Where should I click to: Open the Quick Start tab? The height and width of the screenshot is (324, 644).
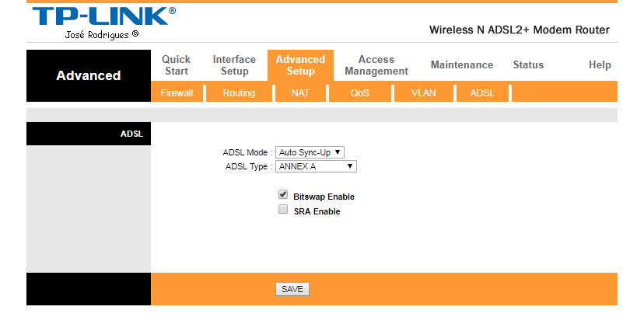(176, 65)
